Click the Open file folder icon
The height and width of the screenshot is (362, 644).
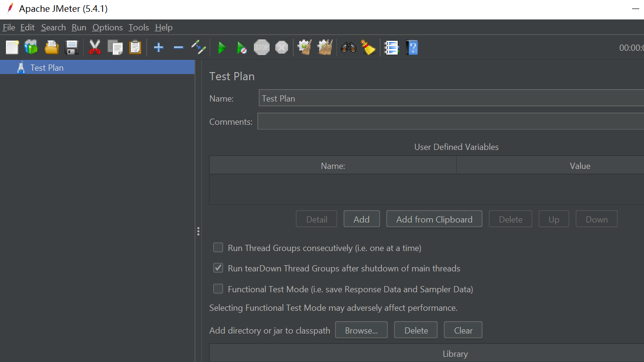point(51,47)
